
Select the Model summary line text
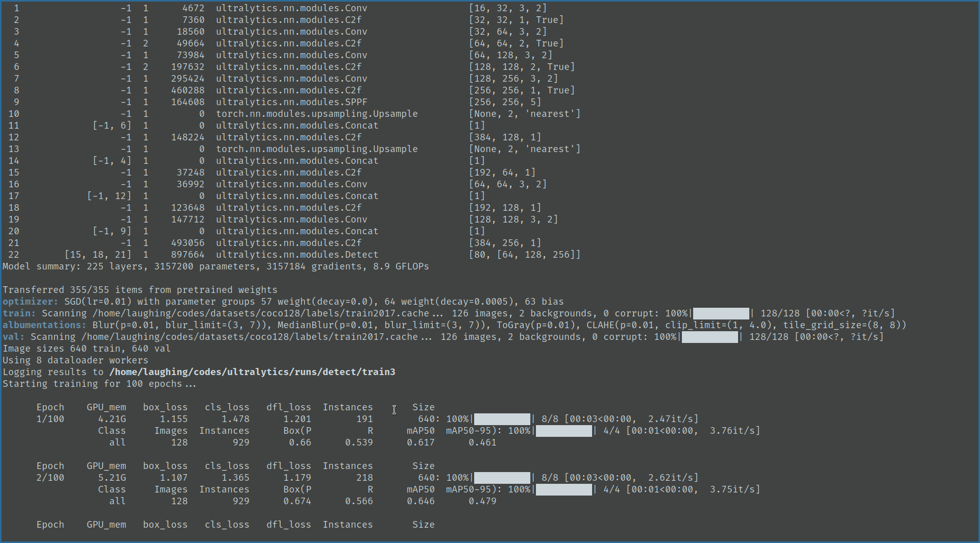click(214, 266)
